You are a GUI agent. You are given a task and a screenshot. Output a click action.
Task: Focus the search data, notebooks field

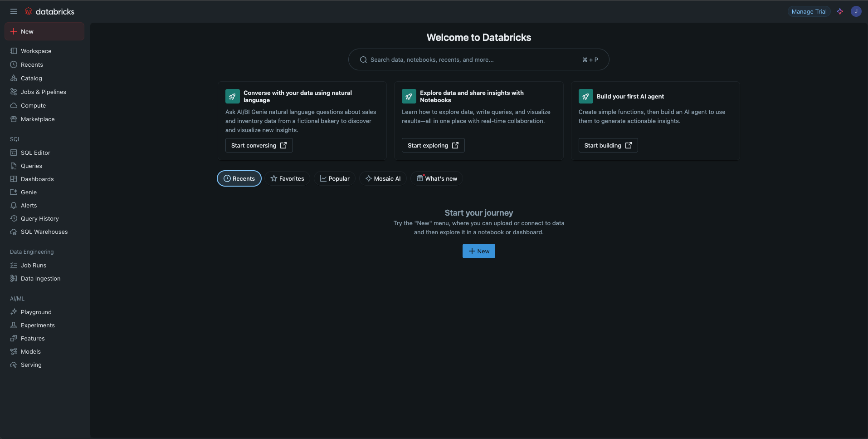478,59
